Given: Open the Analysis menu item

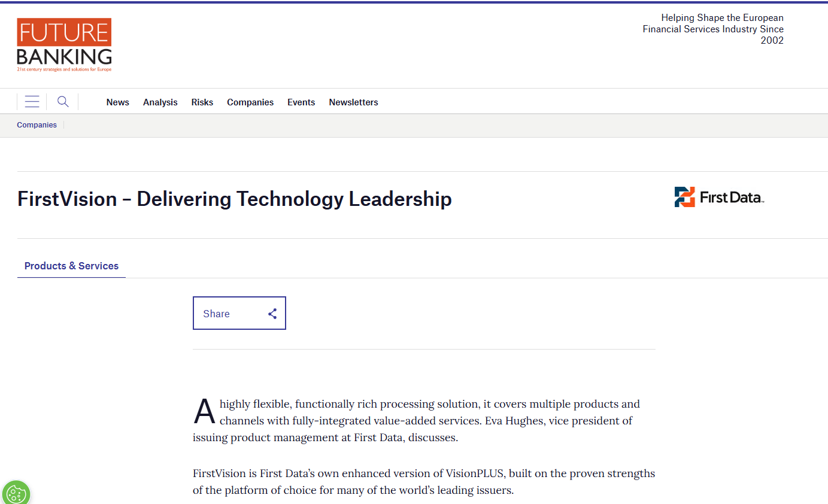Looking at the screenshot, I should [x=160, y=102].
